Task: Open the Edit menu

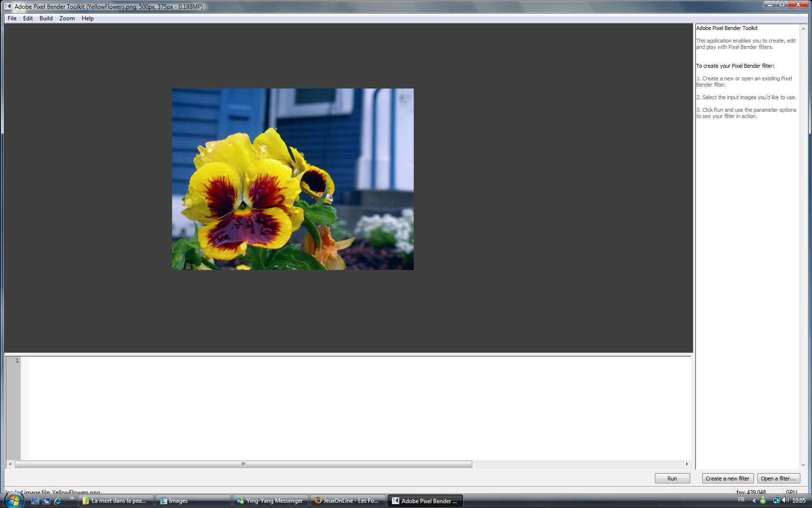Action: [x=28, y=18]
